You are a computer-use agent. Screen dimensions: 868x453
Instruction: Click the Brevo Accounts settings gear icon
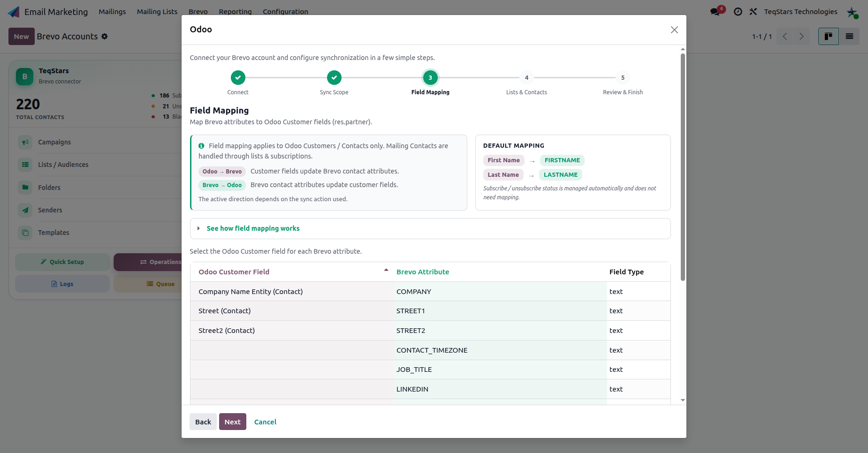(x=105, y=37)
